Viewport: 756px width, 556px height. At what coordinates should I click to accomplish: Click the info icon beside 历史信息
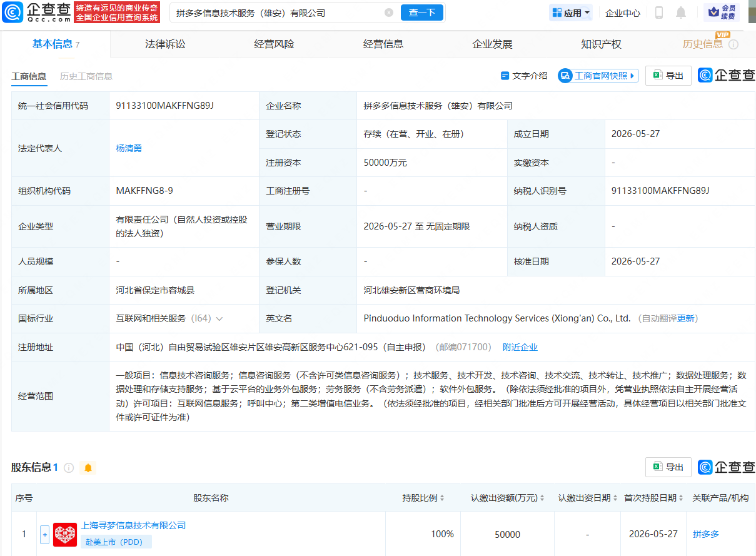click(x=733, y=44)
